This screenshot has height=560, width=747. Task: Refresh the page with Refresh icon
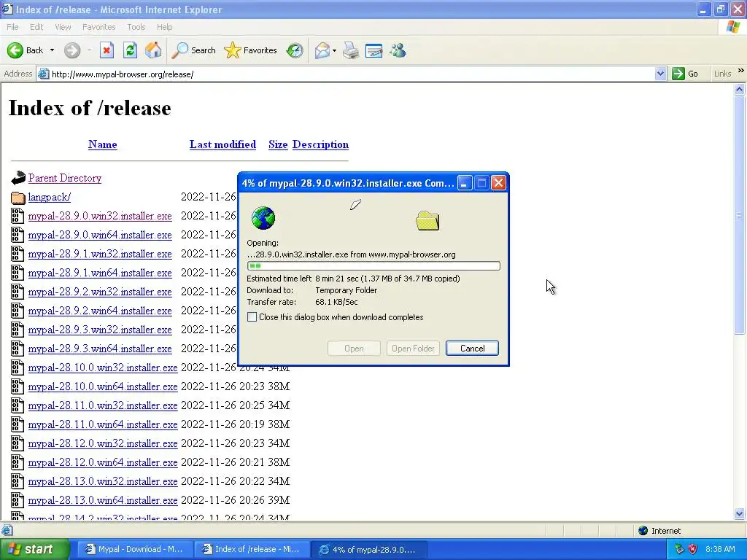pos(130,50)
